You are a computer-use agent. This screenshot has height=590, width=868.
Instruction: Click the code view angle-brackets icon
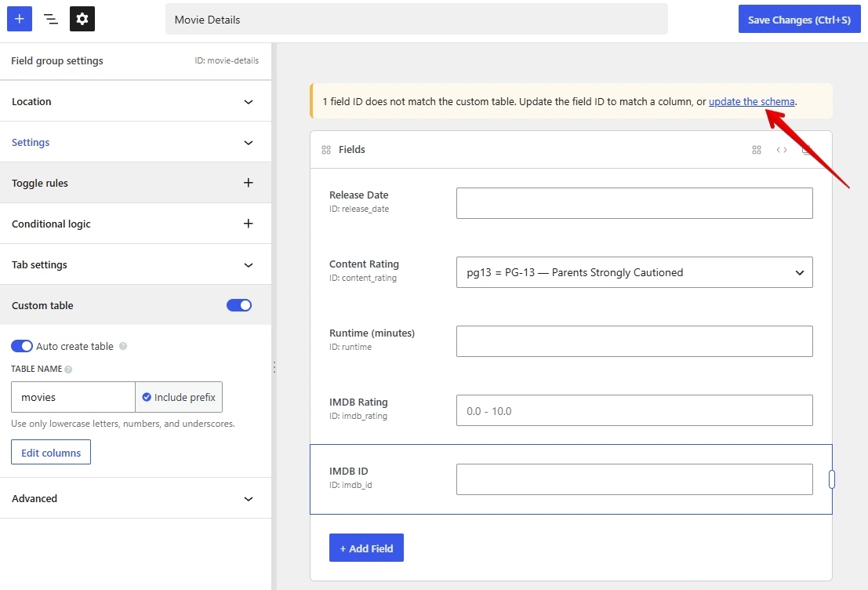782,150
